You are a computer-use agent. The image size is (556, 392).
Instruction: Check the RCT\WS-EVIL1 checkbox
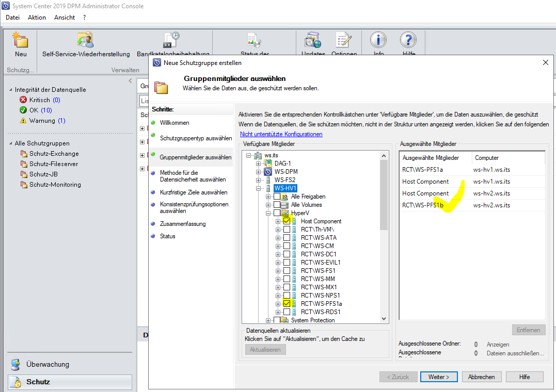(287, 262)
